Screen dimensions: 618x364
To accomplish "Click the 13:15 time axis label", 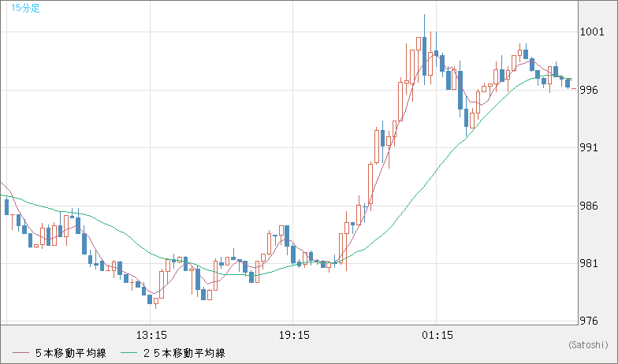I will [151, 336].
